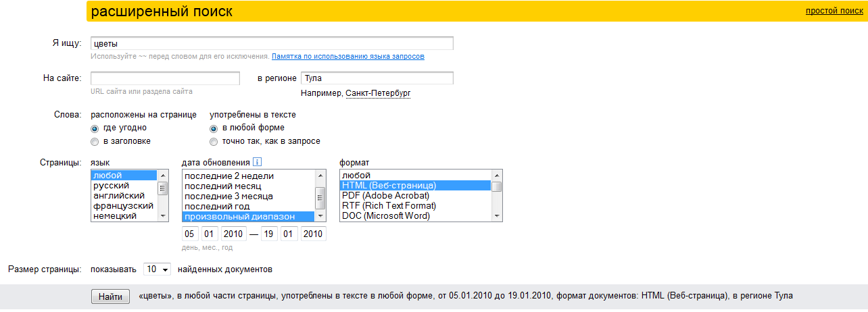Click the start year field next to '05 01'

233,234
